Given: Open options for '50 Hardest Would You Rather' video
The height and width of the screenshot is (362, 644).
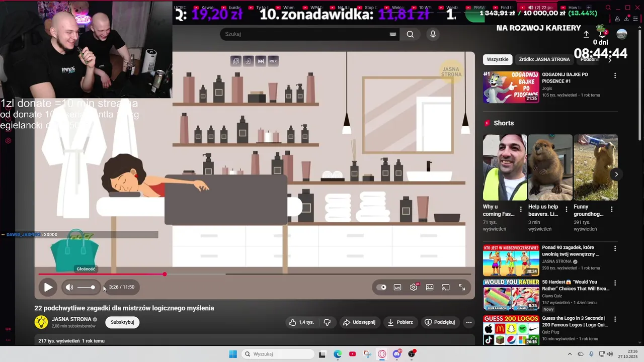Looking at the screenshot, I should [x=615, y=283].
